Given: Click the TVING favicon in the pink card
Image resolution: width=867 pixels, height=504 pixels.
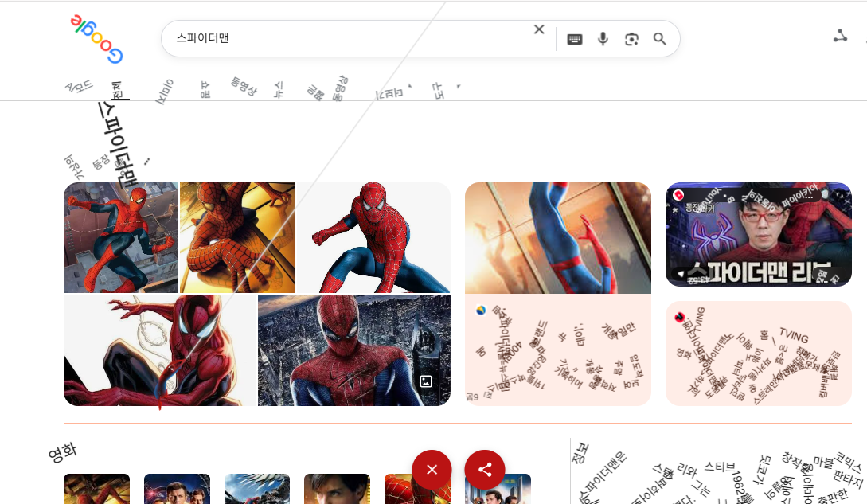Looking at the screenshot, I should (x=680, y=317).
